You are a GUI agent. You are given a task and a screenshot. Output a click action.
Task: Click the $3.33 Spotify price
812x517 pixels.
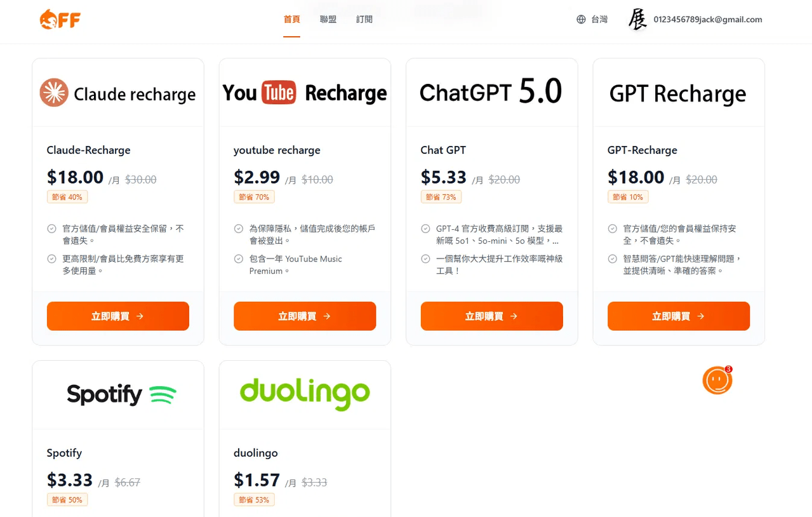pyautogui.click(x=70, y=480)
